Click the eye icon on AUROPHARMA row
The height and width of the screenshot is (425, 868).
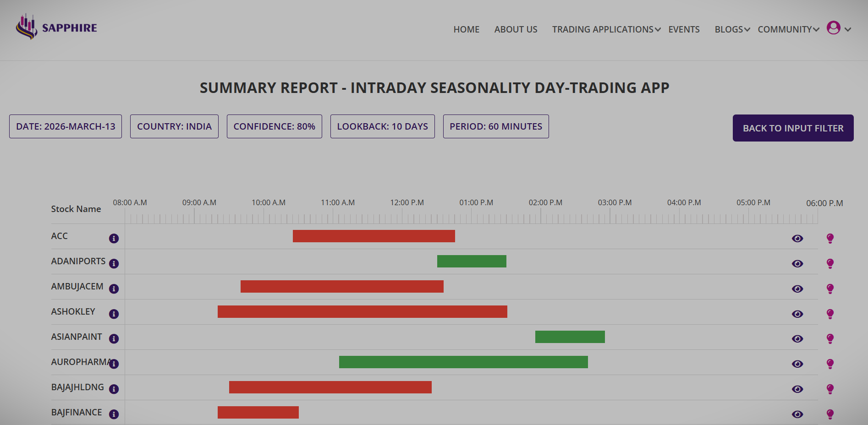click(797, 364)
